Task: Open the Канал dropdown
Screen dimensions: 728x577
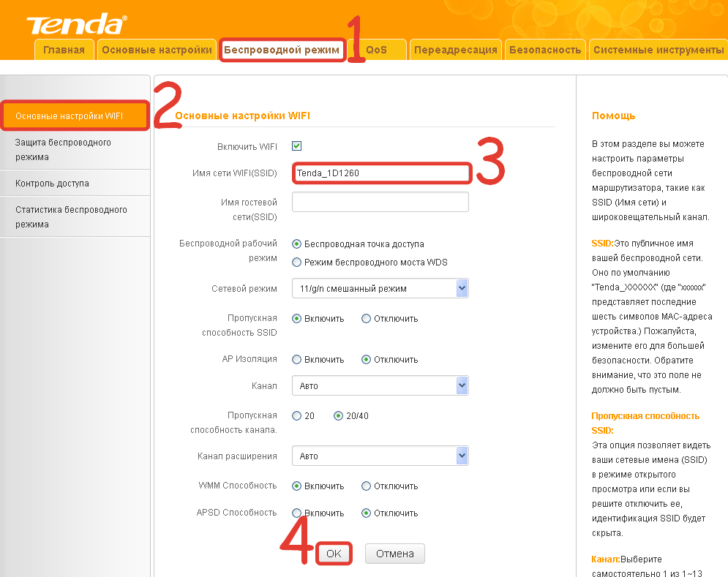Action: [x=380, y=385]
